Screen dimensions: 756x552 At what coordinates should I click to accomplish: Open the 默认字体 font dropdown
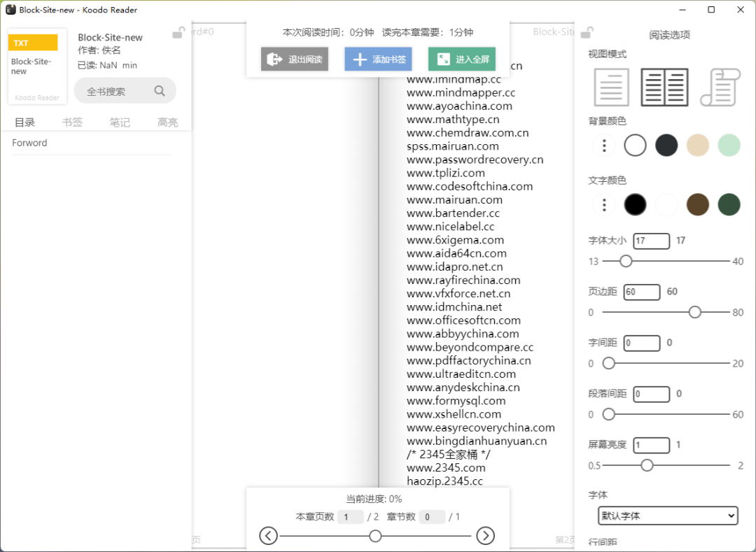tap(666, 516)
